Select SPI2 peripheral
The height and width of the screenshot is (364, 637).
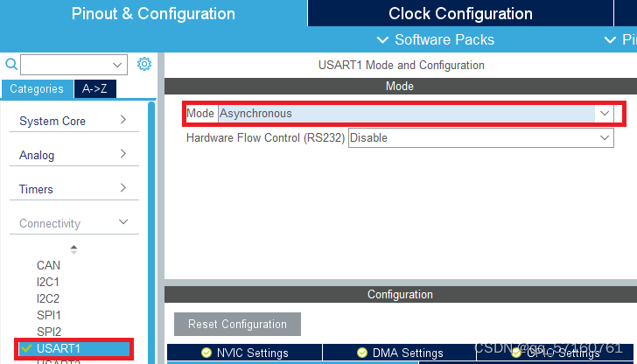pyautogui.click(x=49, y=332)
